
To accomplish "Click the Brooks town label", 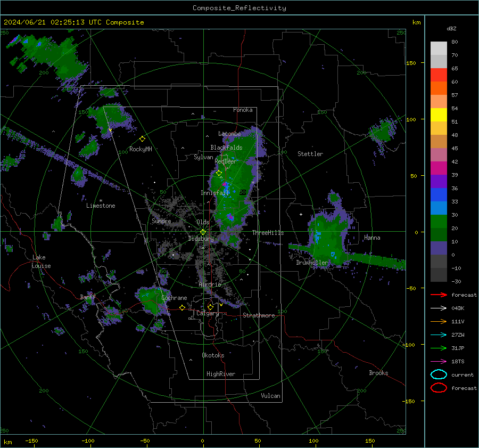I will [378, 373].
